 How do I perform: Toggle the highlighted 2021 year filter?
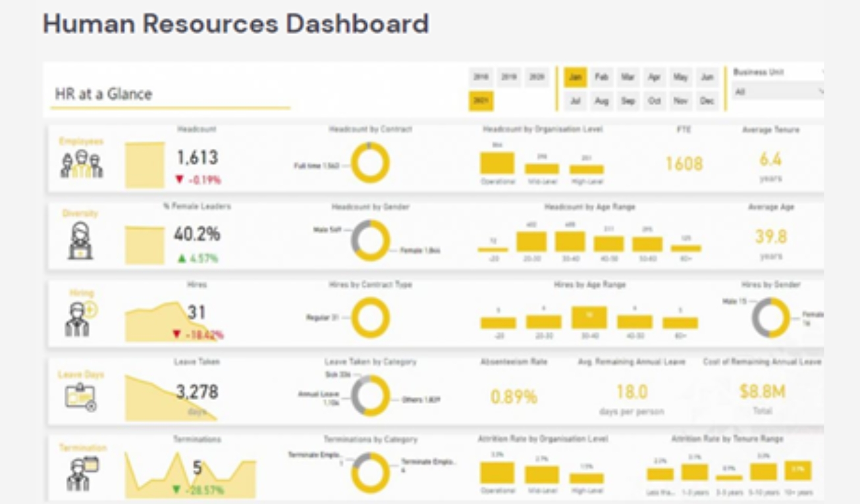481,101
